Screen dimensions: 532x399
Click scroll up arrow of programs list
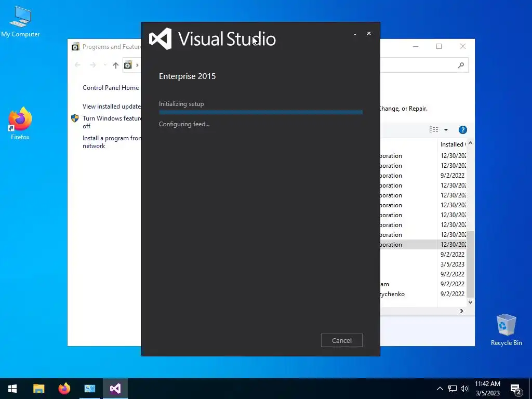coord(470,143)
